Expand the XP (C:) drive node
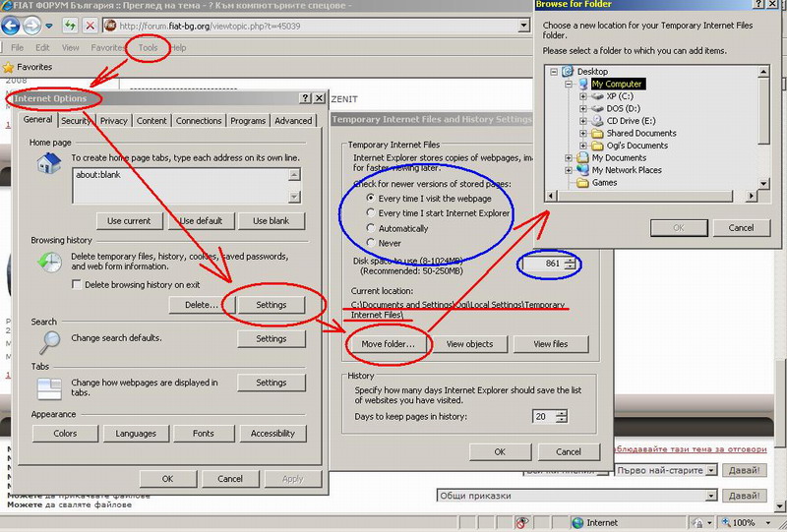Screen dimensions: 787x532 pos(582,95)
